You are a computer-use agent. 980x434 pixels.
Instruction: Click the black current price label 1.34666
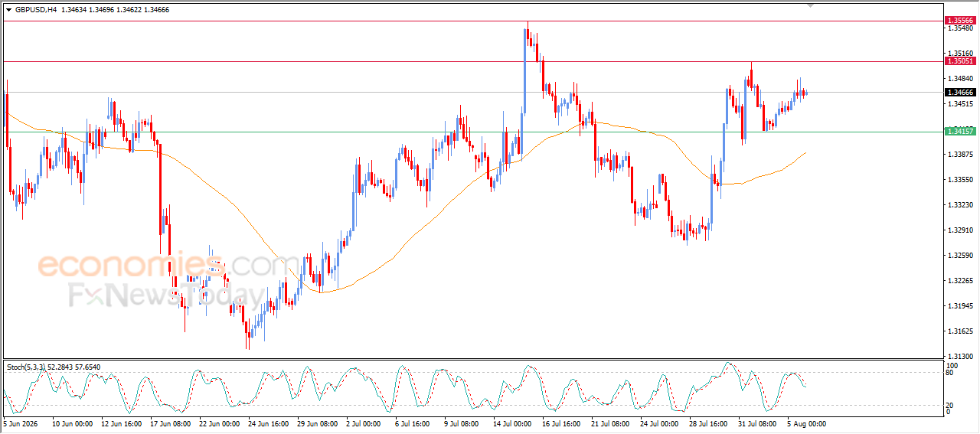point(960,92)
